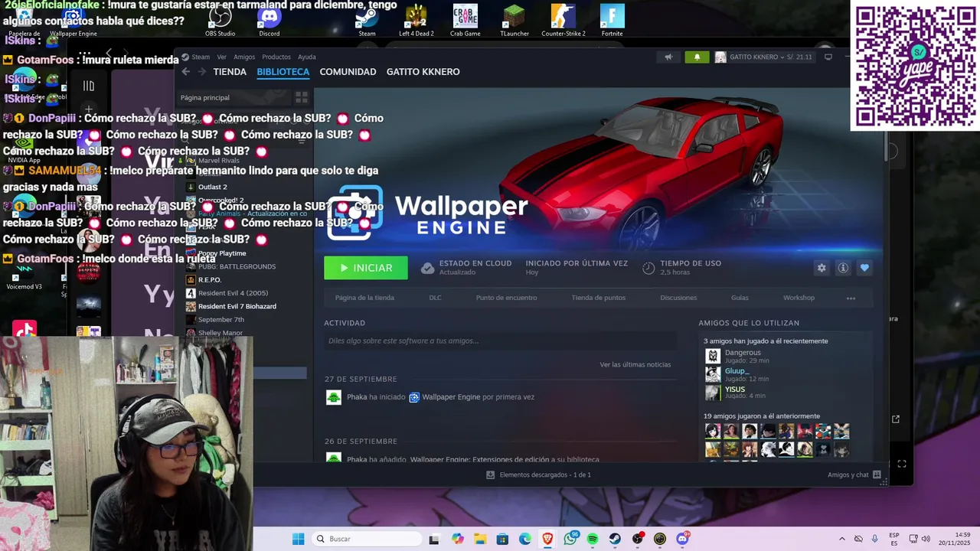Viewport: 980px width, 551px height.
Task: Open the Tienda de puntos tab
Action: [x=598, y=298]
